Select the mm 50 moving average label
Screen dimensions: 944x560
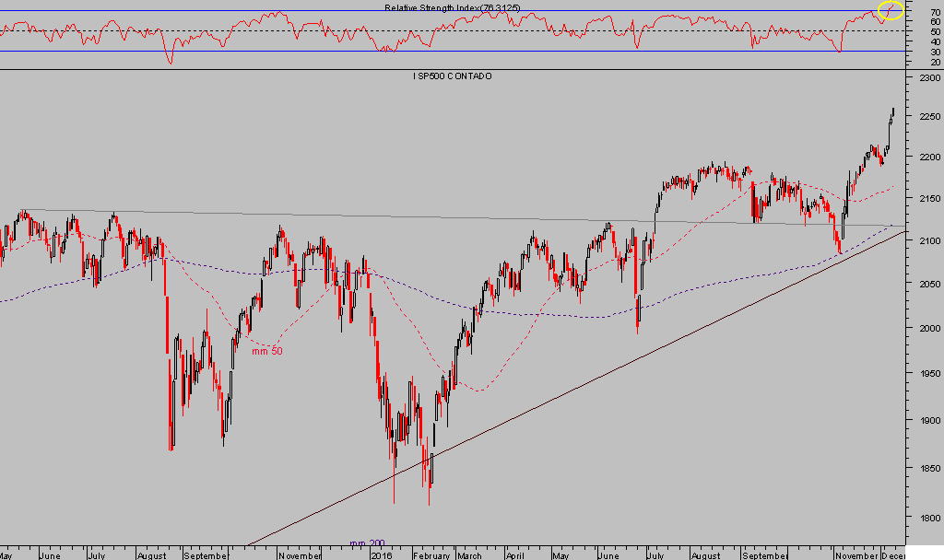coord(267,351)
